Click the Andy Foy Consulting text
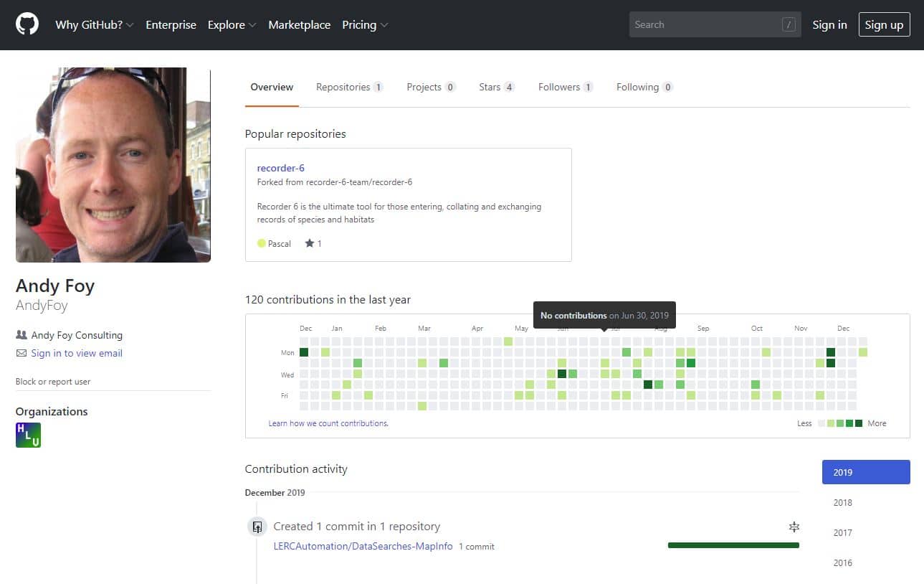924x584 pixels. tap(77, 335)
